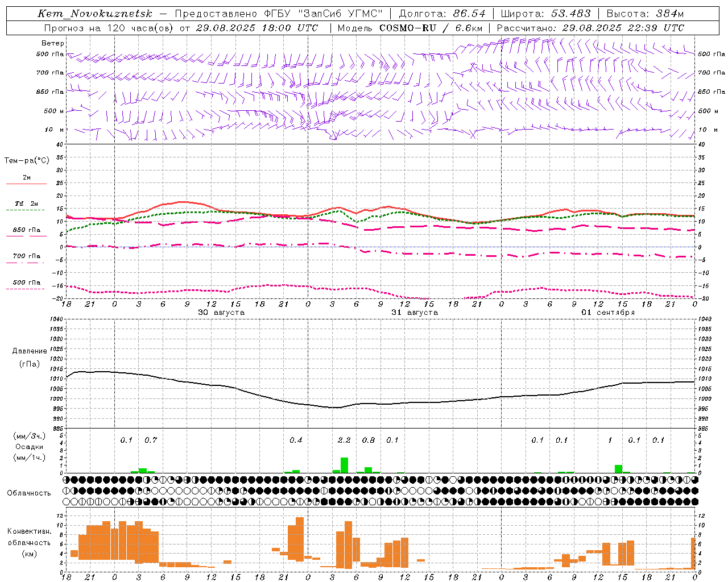Click the '(мм/1ч.)' precipitation unit label
Screen dimensions: 728x582
(x=30, y=458)
